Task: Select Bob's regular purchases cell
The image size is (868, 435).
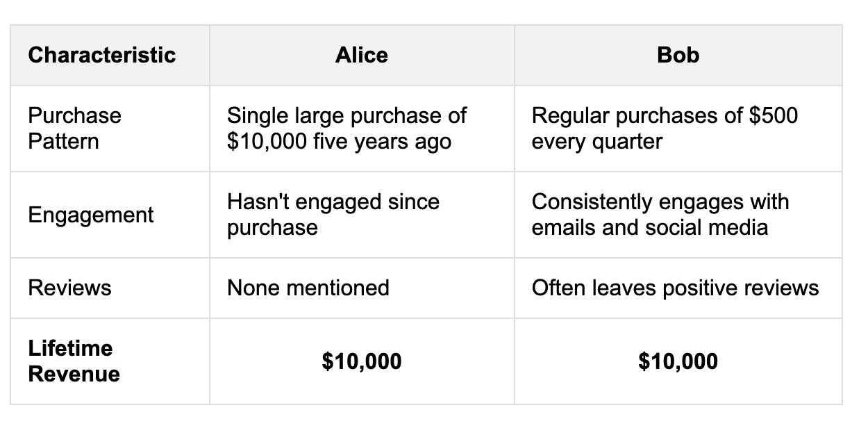Action: (x=678, y=129)
